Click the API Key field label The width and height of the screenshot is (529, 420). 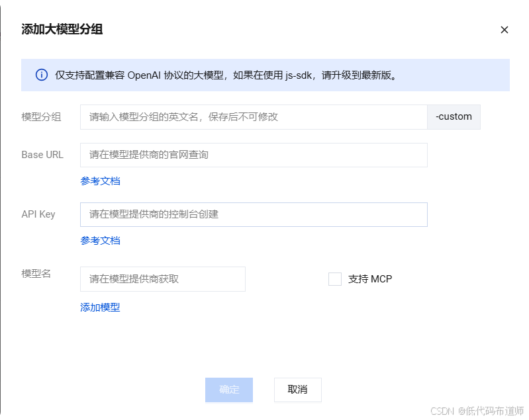(38, 214)
